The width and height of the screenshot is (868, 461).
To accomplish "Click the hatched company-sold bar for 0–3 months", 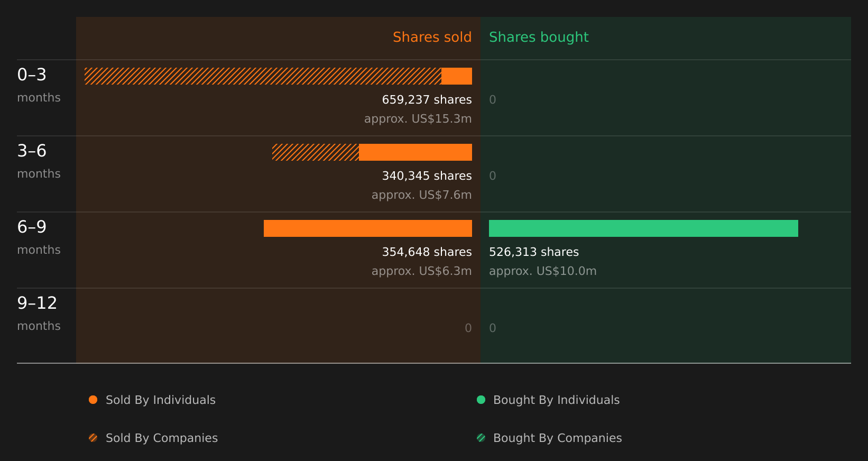I will (263, 76).
